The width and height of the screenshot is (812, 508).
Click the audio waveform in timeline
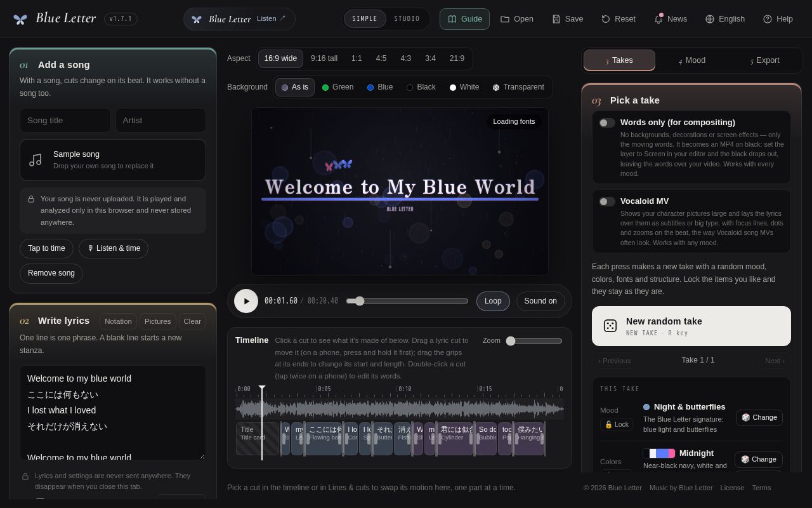click(400, 408)
